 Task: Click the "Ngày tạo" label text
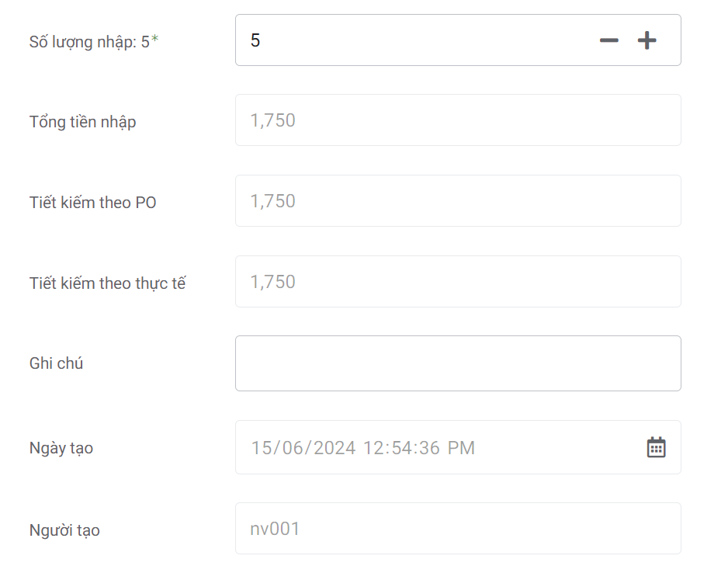click(x=61, y=448)
